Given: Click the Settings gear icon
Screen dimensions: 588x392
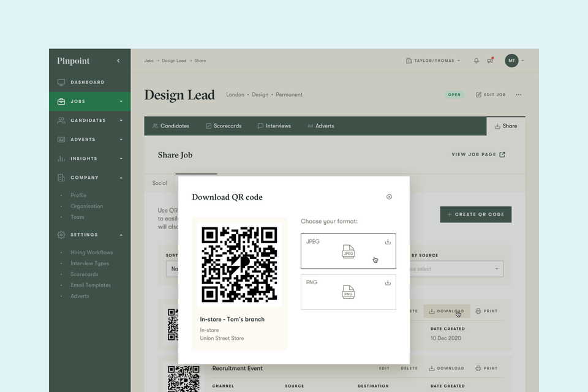Looking at the screenshot, I should (x=61, y=235).
